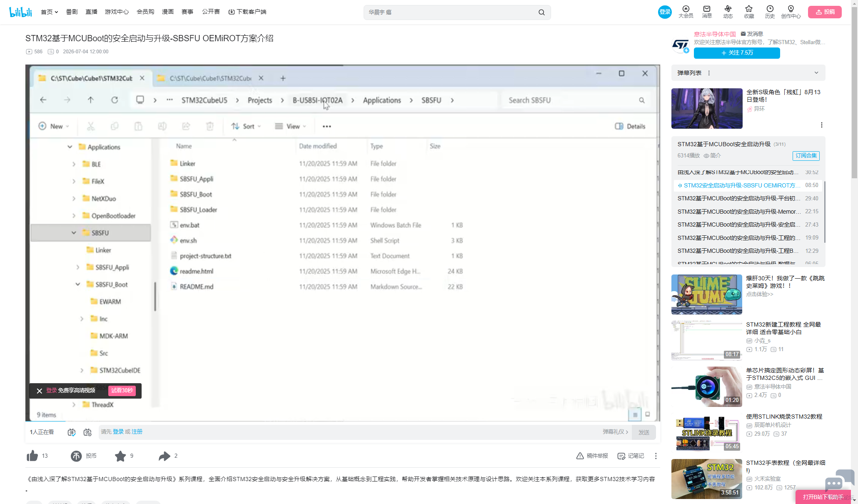Viewport: 858px width, 504px height.
Task: Play playlist item with duration 29:40
Action: (x=748, y=199)
